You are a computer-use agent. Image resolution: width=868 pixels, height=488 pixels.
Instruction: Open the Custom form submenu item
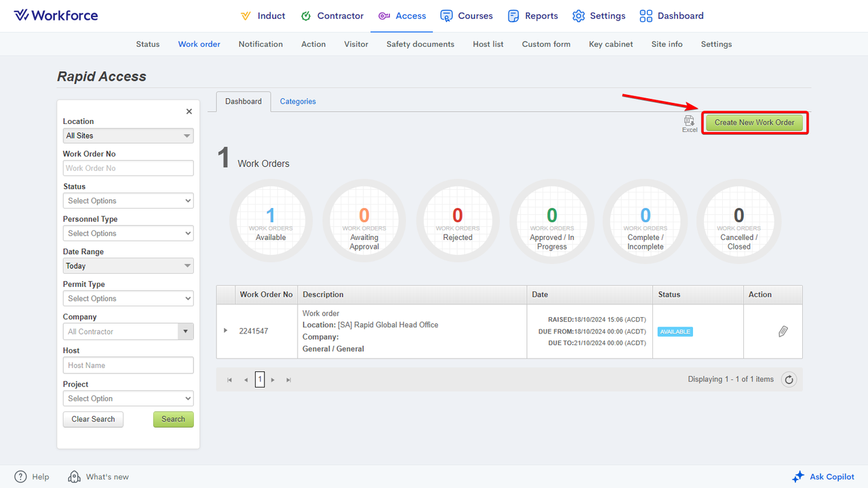coord(546,44)
